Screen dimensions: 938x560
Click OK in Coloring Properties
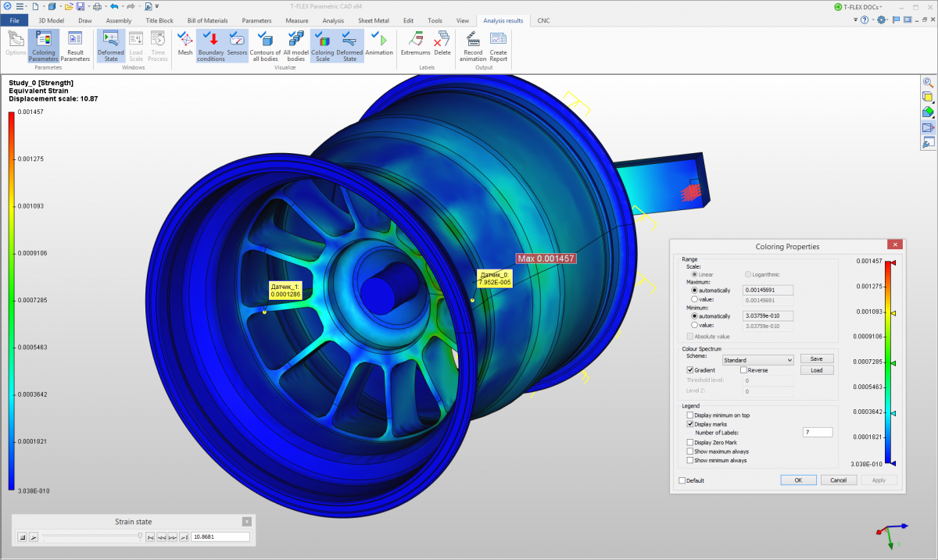798,480
